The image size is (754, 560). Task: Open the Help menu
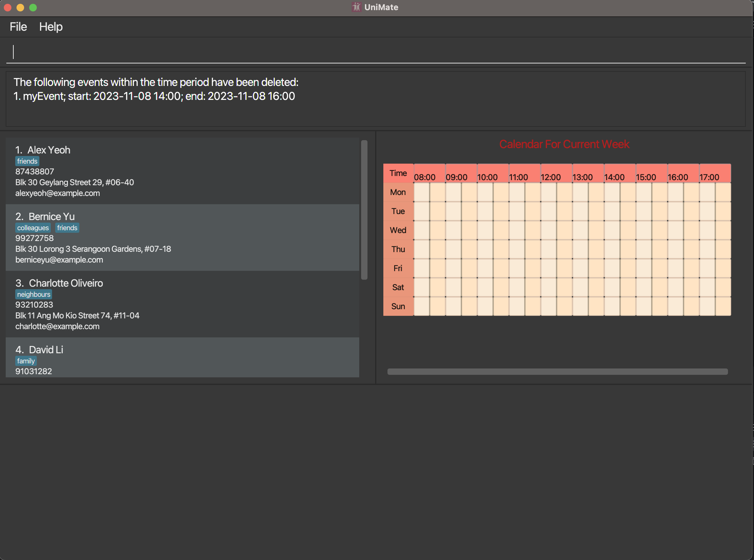(51, 27)
